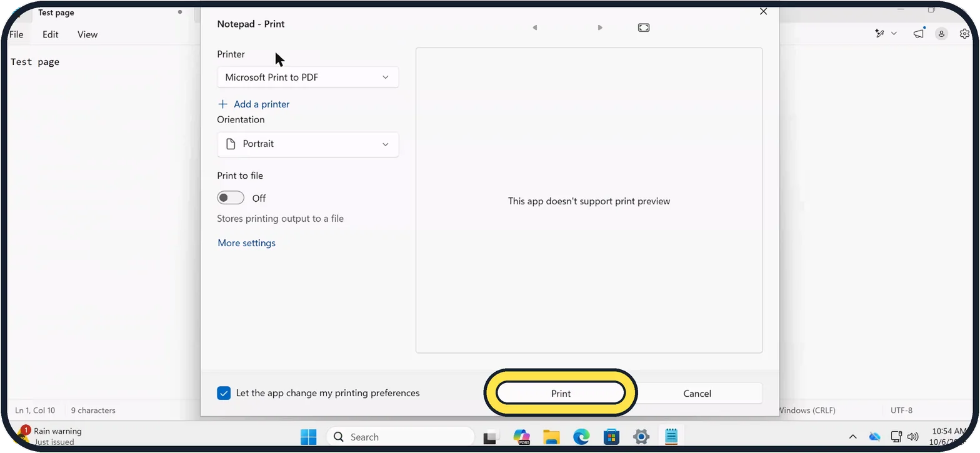The image size is (980, 453).
Task: Open the account profile icon in Notepad
Action: pos(941,34)
